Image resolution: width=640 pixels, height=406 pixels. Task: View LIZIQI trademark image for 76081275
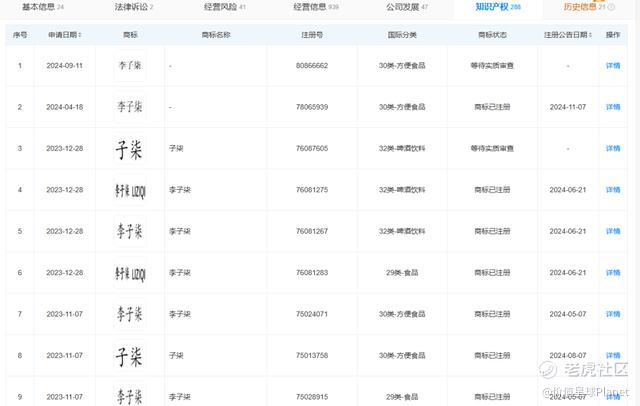click(x=130, y=190)
